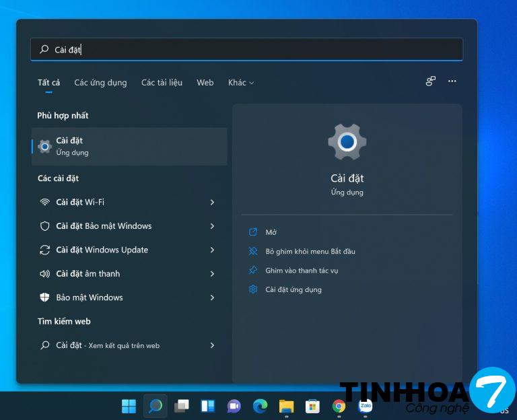Viewport: 517px width, 420px height.
Task: Expand the Cài đặt âm thanh arrow
Action: tap(212, 274)
